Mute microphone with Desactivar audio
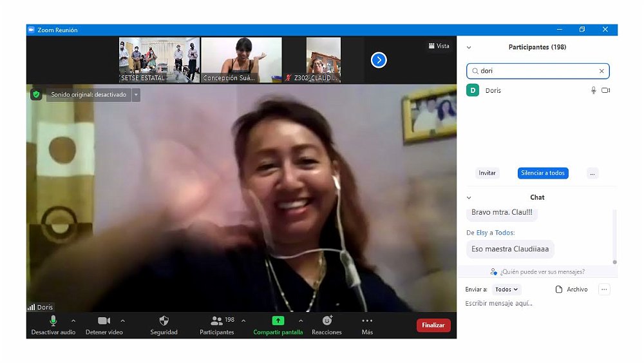This screenshot has width=644, height=363. click(x=53, y=320)
